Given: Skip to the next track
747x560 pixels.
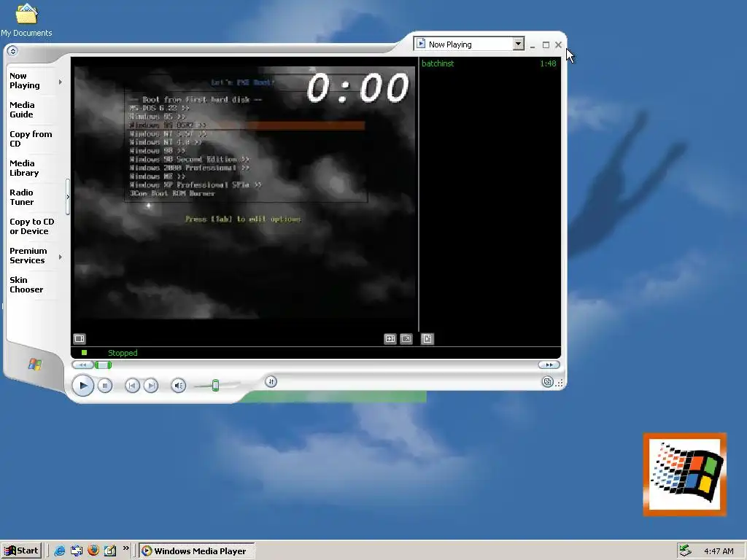Looking at the screenshot, I should (150, 385).
